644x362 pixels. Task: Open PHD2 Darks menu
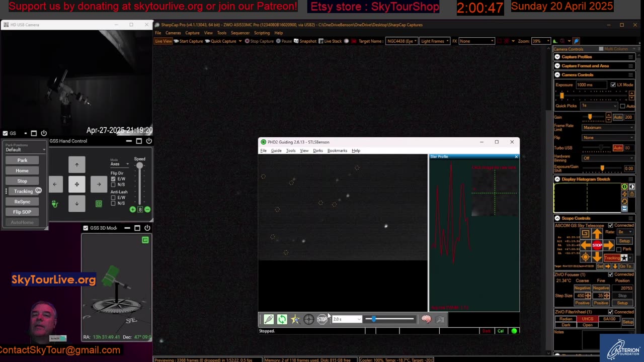[318, 151]
